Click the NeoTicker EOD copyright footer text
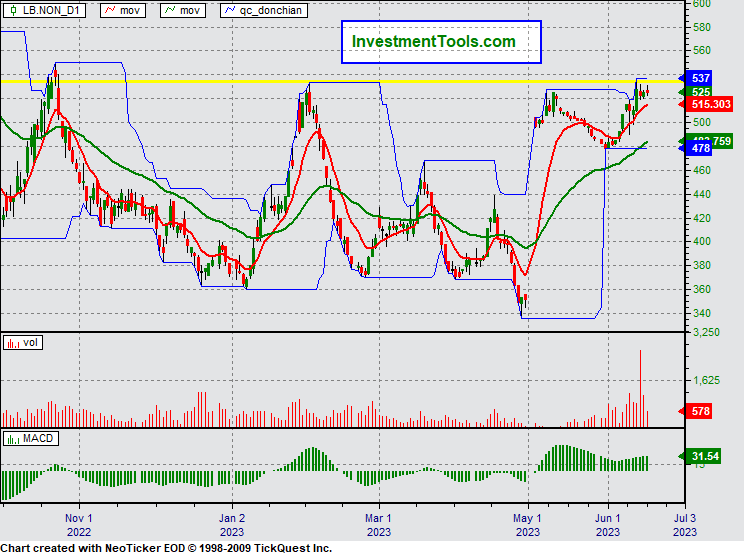 click(166, 548)
